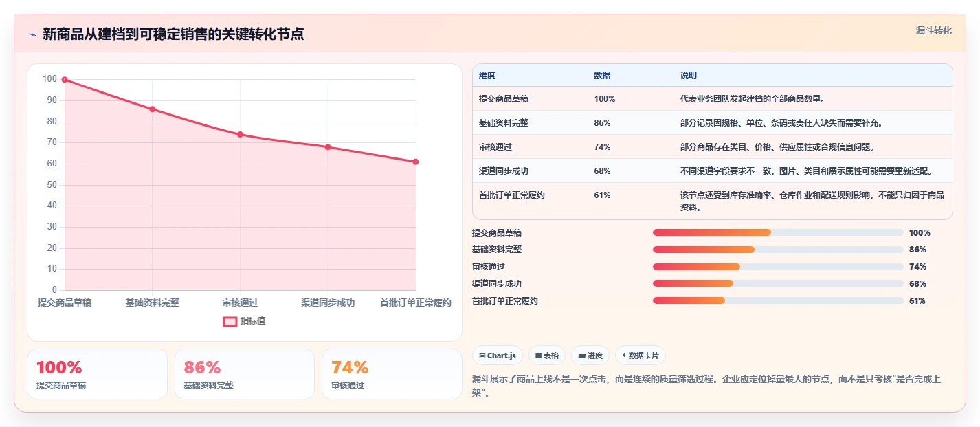Click the lightning icon beside the title
The height and width of the screenshot is (427, 980).
tap(32, 34)
